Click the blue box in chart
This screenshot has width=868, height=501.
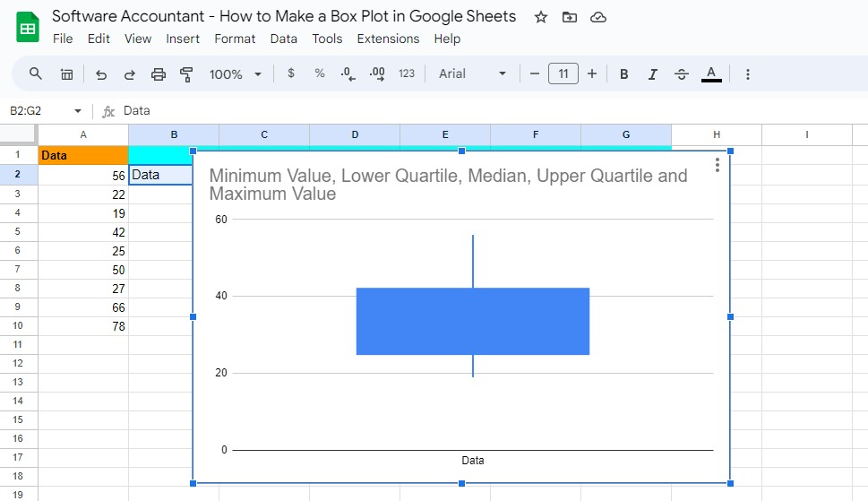click(x=473, y=321)
